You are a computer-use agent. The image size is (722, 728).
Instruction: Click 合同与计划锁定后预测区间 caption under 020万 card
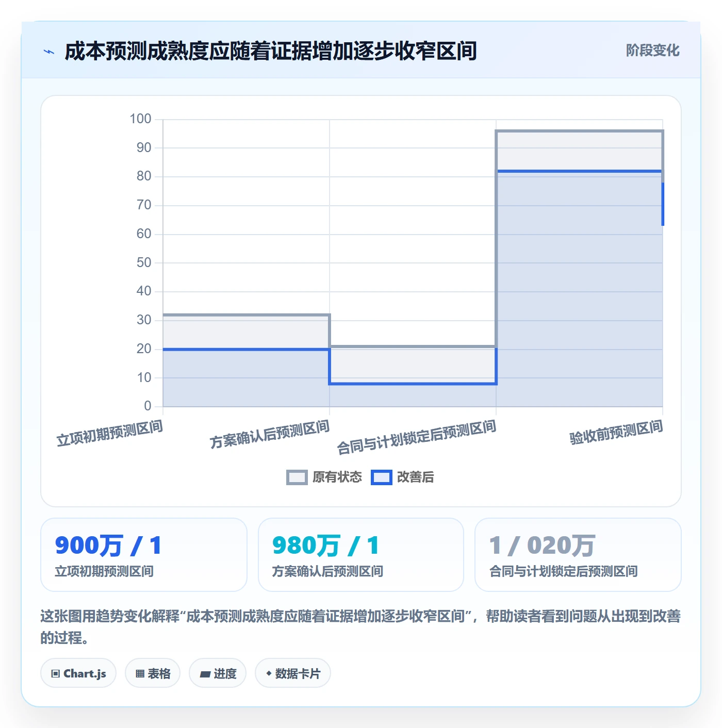click(x=563, y=571)
